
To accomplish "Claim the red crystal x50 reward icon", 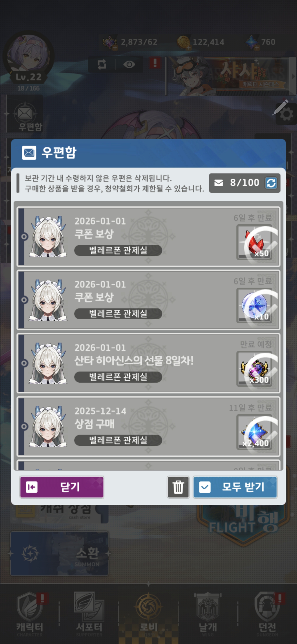I will click(255, 242).
